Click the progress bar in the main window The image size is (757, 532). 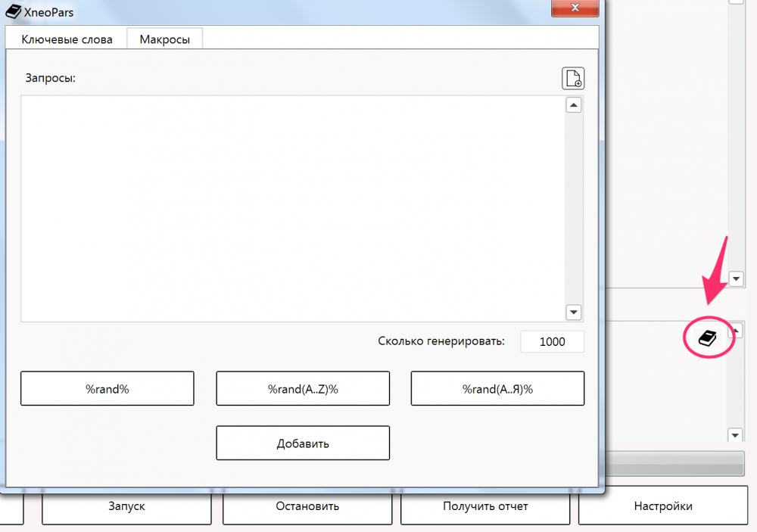tap(674, 463)
